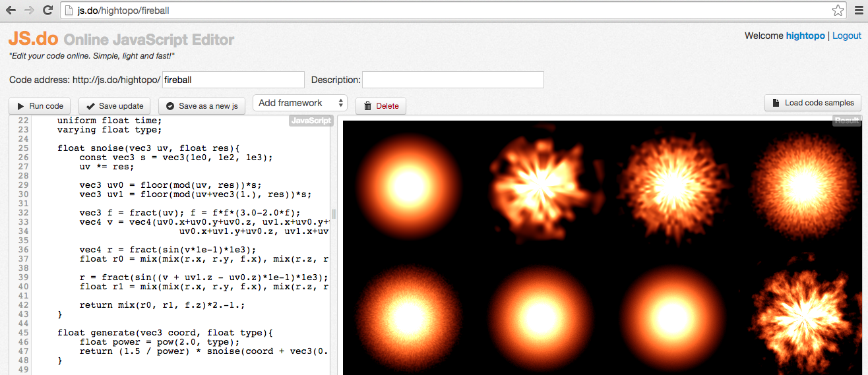
Task: Select the Result panel label
Action: [x=847, y=121]
